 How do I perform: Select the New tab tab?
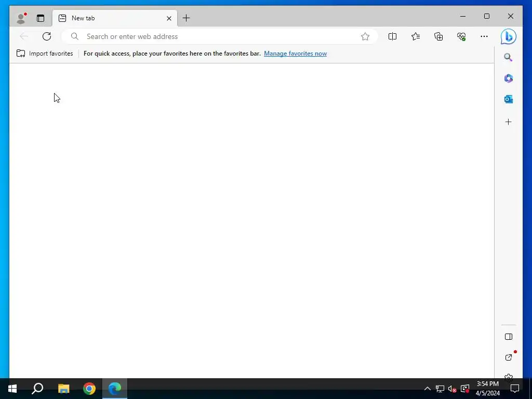tap(115, 18)
